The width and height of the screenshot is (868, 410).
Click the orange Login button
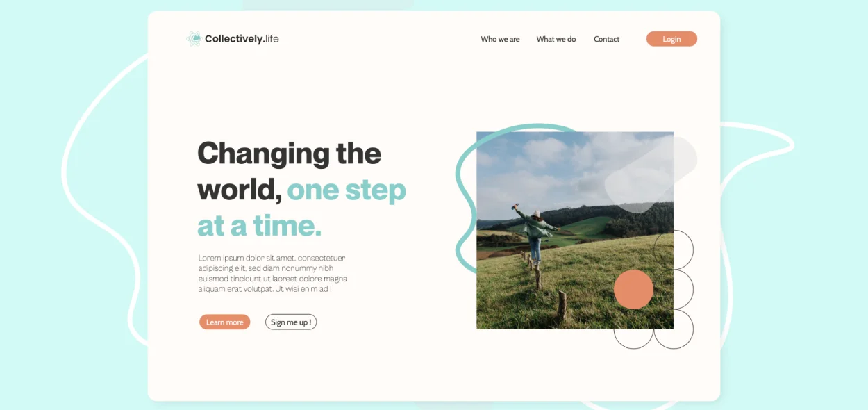(x=671, y=39)
